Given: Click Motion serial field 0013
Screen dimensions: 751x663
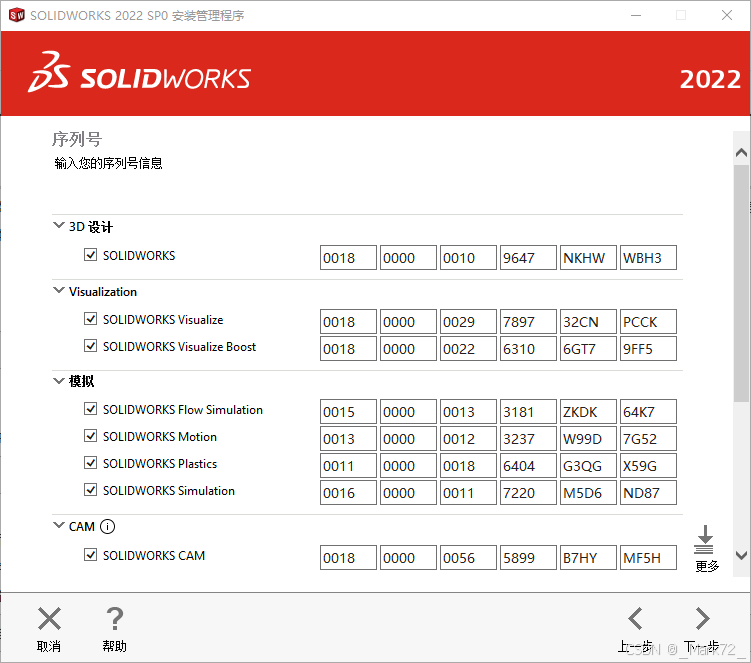Looking at the screenshot, I should point(348,438).
